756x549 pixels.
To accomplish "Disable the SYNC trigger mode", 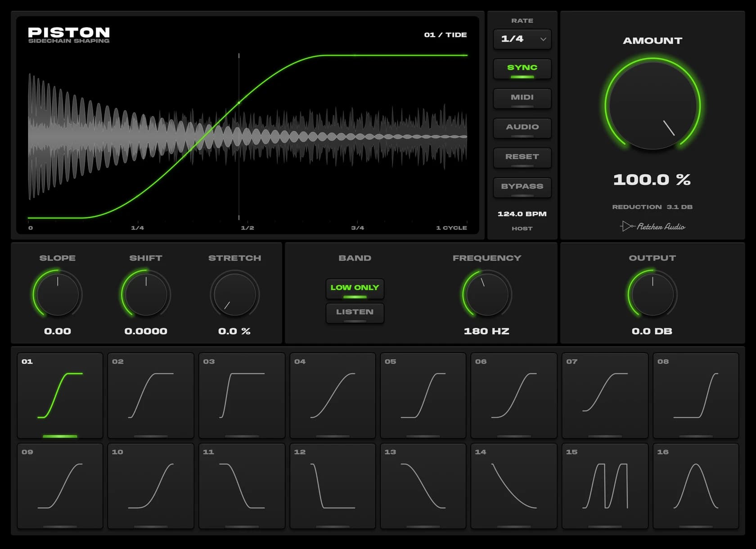I will click(x=522, y=69).
